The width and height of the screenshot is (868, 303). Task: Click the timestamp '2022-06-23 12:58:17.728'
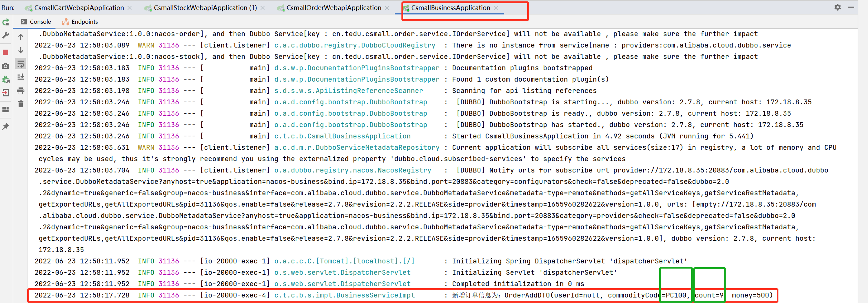[x=82, y=295]
